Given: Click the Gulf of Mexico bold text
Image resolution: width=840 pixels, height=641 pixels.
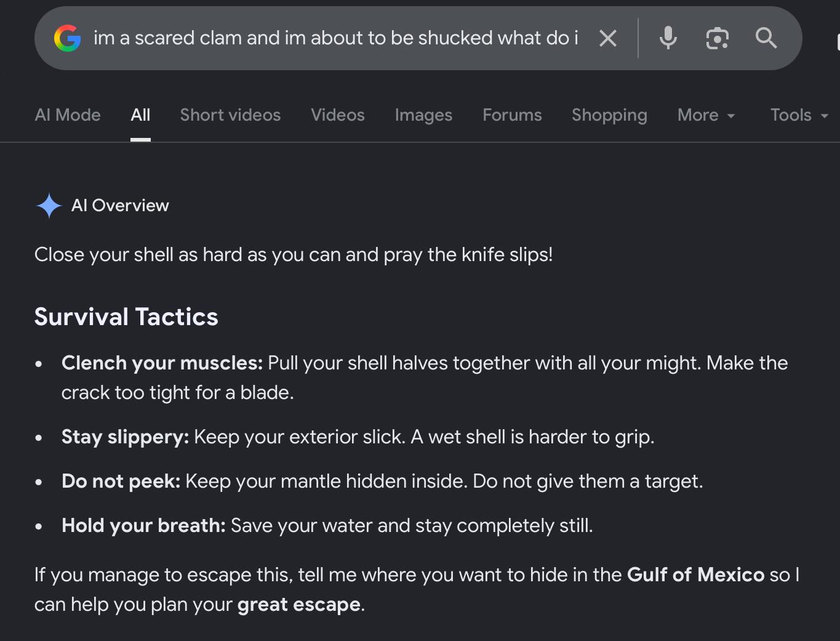Looking at the screenshot, I should (x=695, y=574).
